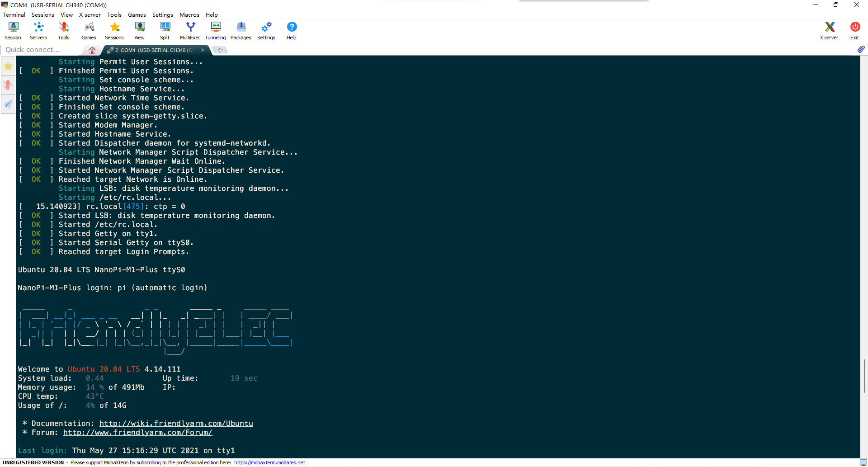Close the COM4 terminal tab
This screenshot has width=868, height=467.
click(203, 50)
